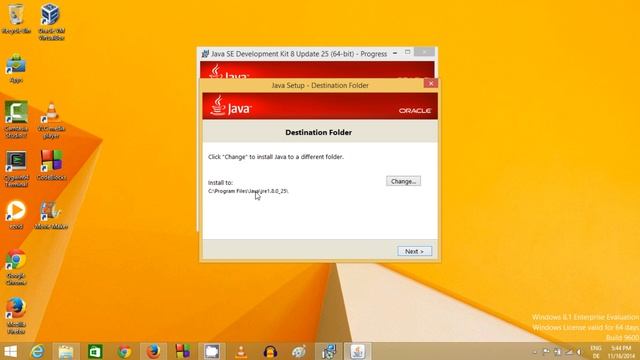Open VLC from the taskbar
Viewport: 640px width, 360px height.
241,351
